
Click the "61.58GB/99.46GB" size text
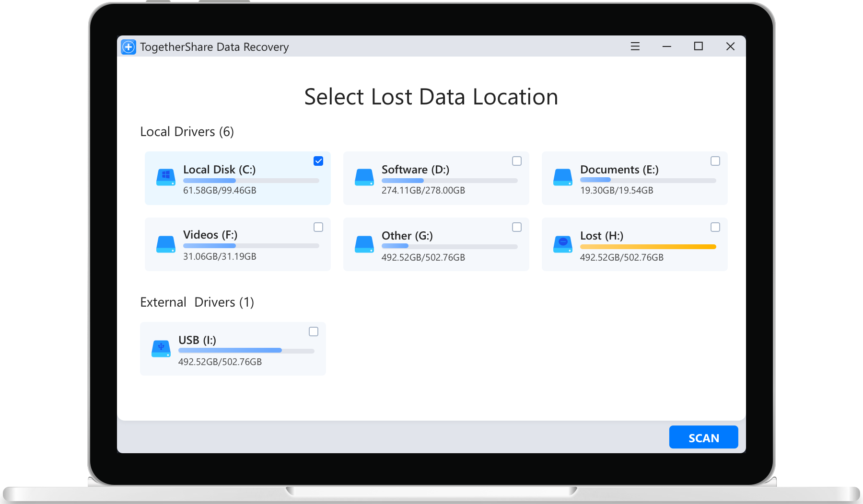(x=220, y=190)
